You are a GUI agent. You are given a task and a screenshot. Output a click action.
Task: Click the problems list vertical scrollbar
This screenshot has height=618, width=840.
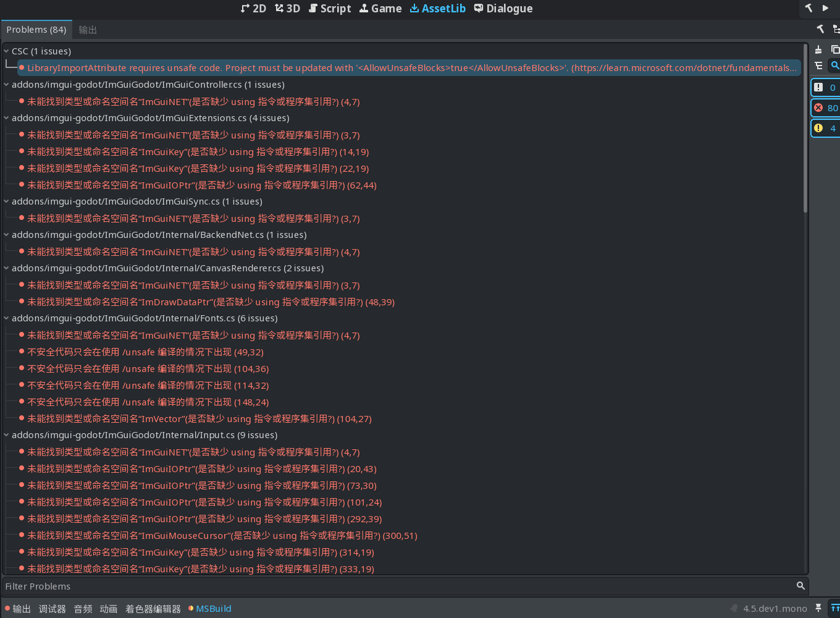(805, 129)
